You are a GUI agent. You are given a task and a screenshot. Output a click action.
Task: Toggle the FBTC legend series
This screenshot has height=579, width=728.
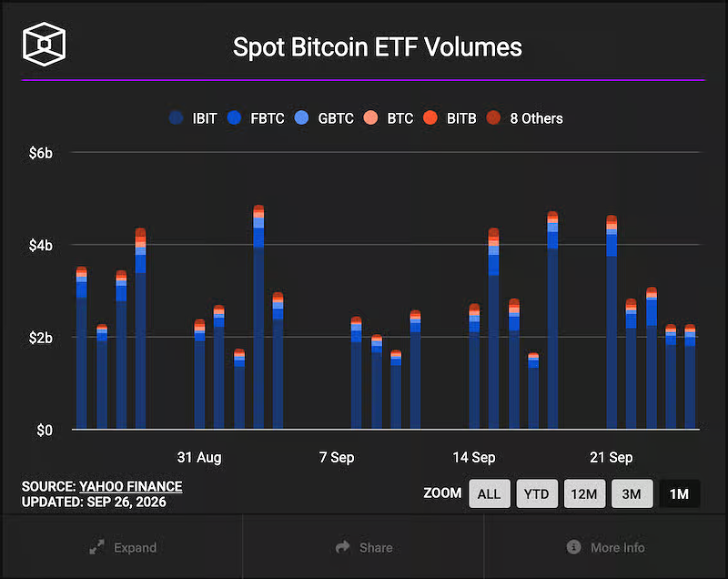click(256, 118)
